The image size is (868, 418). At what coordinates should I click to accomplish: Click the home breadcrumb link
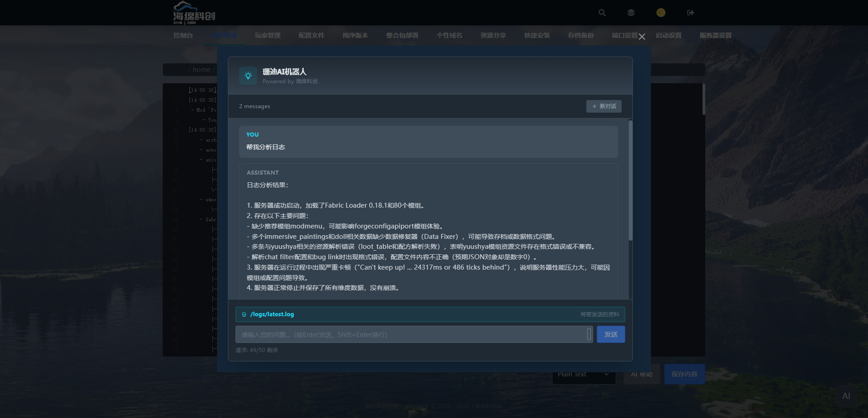[201, 70]
